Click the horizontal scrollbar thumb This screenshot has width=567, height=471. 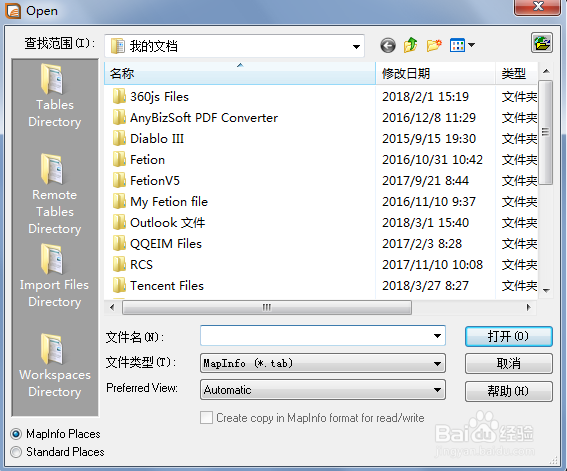(x=267, y=308)
